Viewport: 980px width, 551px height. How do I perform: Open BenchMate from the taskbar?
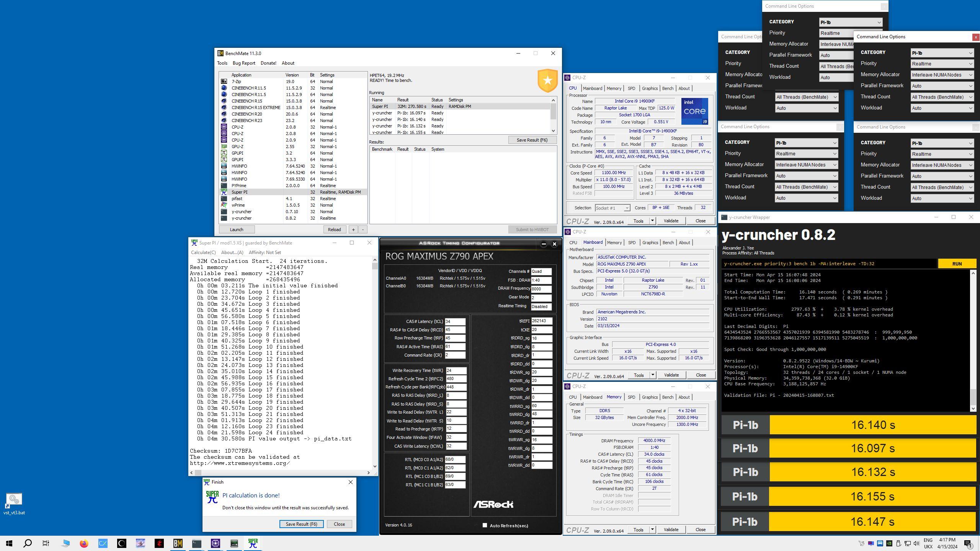pos(178,543)
